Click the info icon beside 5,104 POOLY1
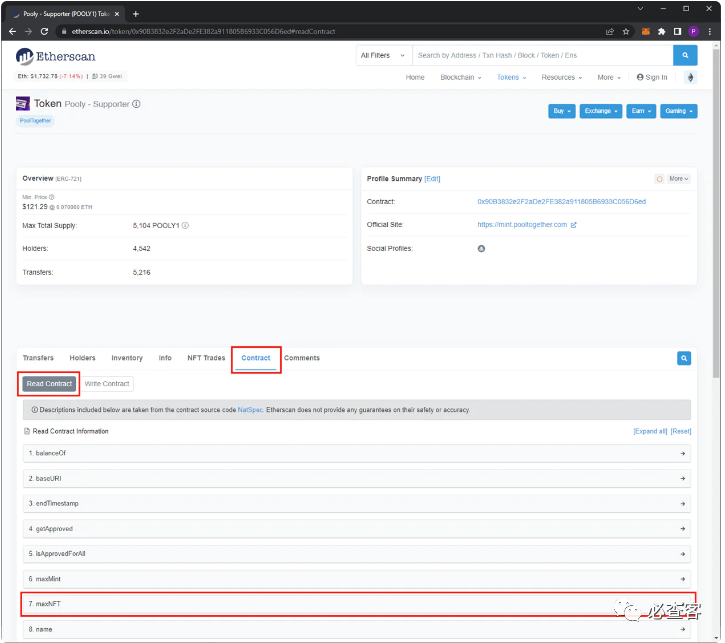This screenshot has height=643, width=725. coord(185,226)
